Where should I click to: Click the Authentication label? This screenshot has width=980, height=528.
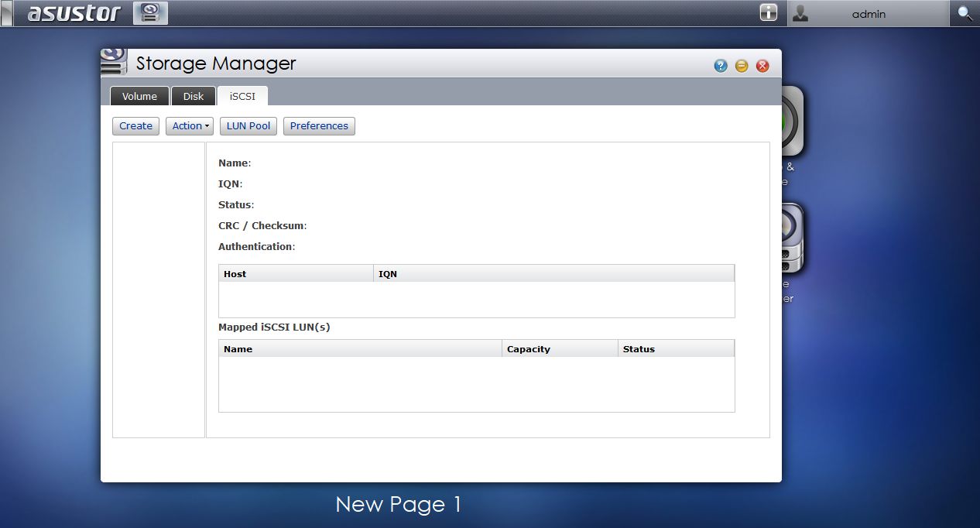(256, 247)
